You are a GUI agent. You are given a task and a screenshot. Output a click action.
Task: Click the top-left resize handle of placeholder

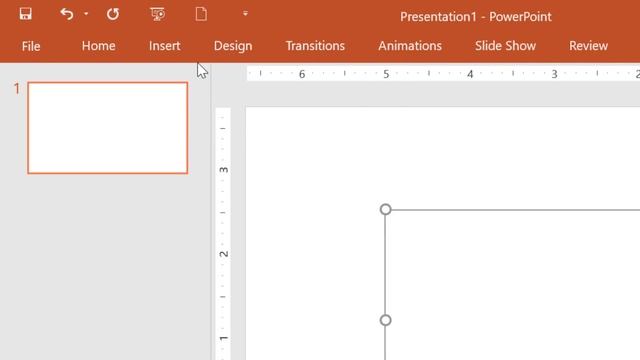(385, 209)
